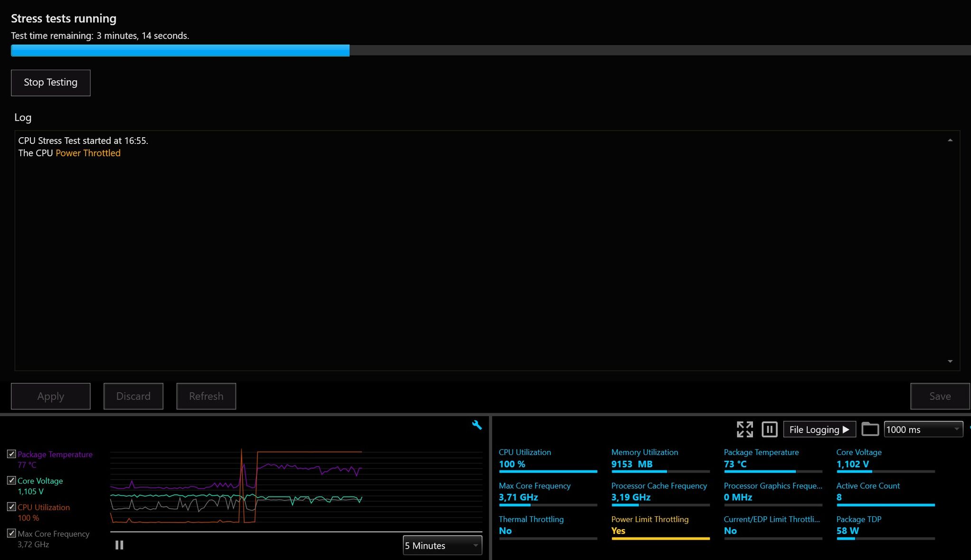The width and height of the screenshot is (971, 560).
Task: Open the 5 Minutes time range dropdown
Action: 442,545
